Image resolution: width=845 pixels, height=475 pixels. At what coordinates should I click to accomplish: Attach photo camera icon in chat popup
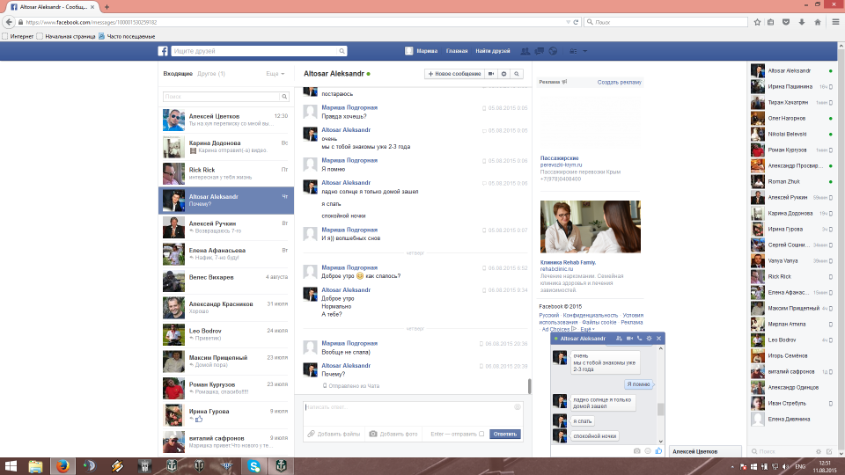[x=637, y=451]
